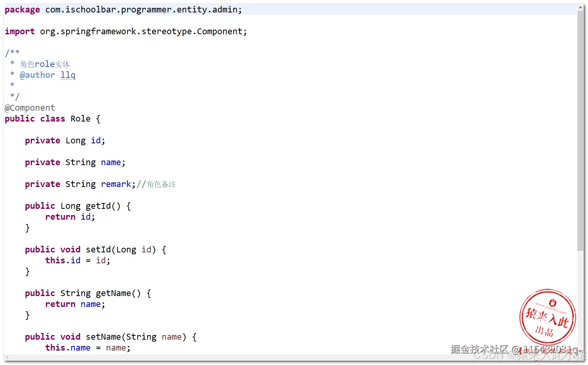The height and width of the screenshot is (365, 588).
Task: Click the 'this.id = id;' assignment line
Action: pyautogui.click(x=78, y=261)
